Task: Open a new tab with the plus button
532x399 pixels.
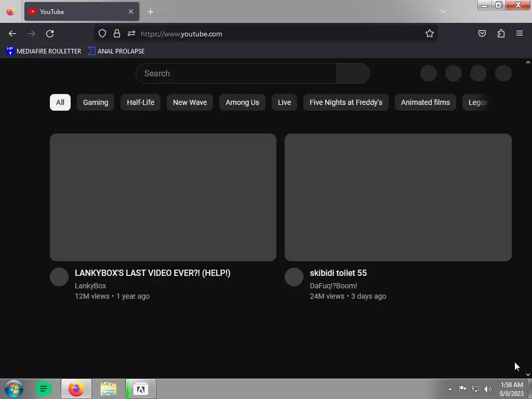Action: point(150,12)
